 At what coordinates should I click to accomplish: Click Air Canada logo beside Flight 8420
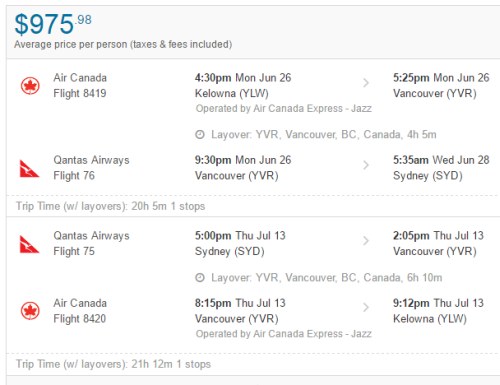(30, 311)
